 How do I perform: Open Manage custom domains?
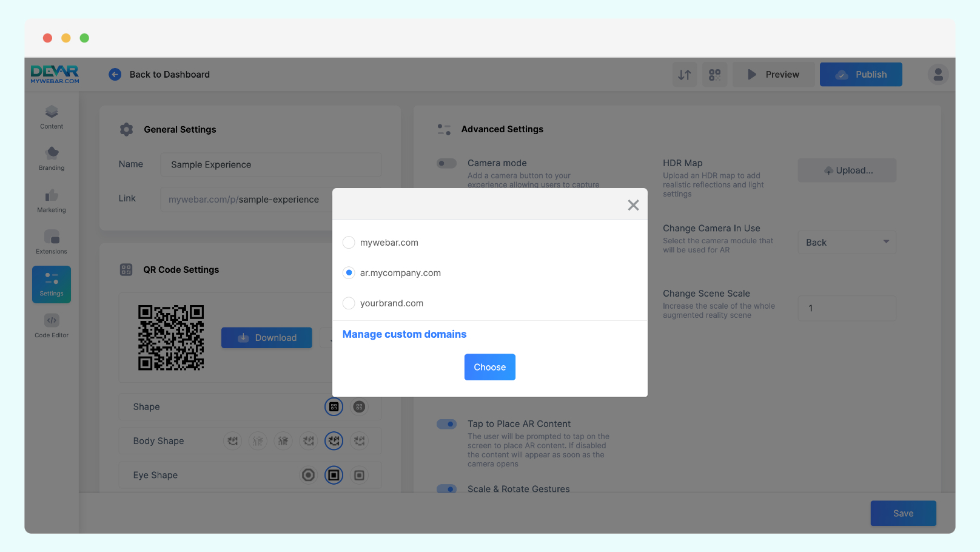[x=404, y=334]
